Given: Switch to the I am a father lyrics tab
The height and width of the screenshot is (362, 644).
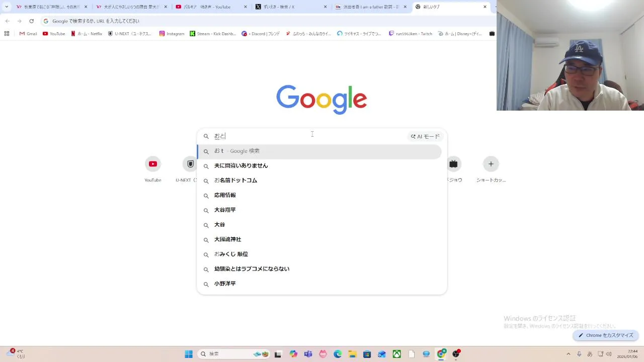Looking at the screenshot, I should 371,7.
